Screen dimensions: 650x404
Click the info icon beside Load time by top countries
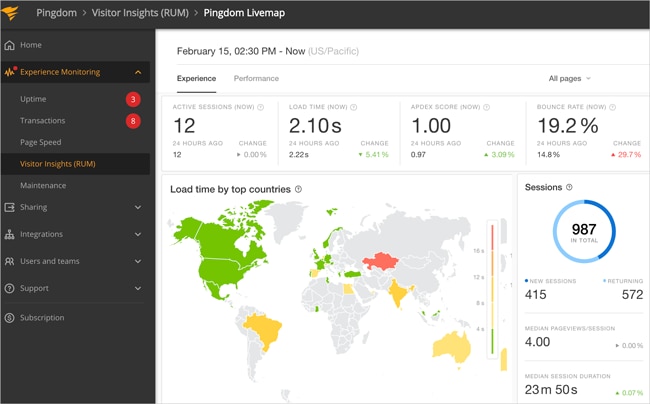click(x=298, y=189)
